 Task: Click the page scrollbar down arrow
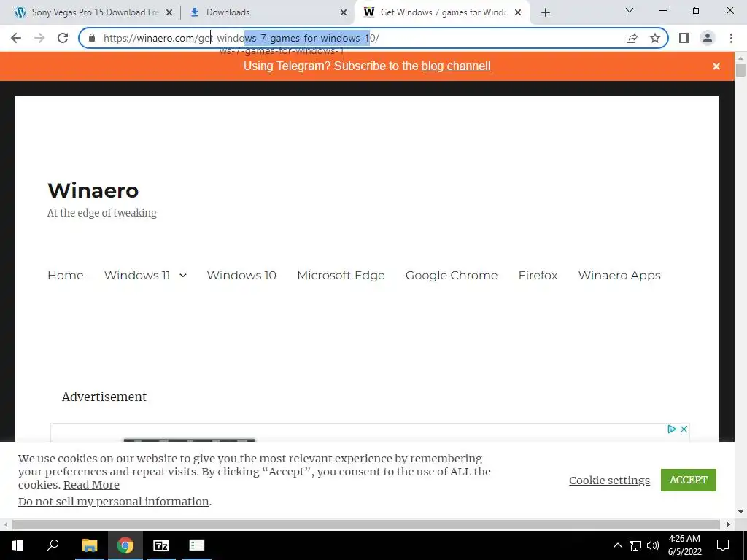coord(740,513)
